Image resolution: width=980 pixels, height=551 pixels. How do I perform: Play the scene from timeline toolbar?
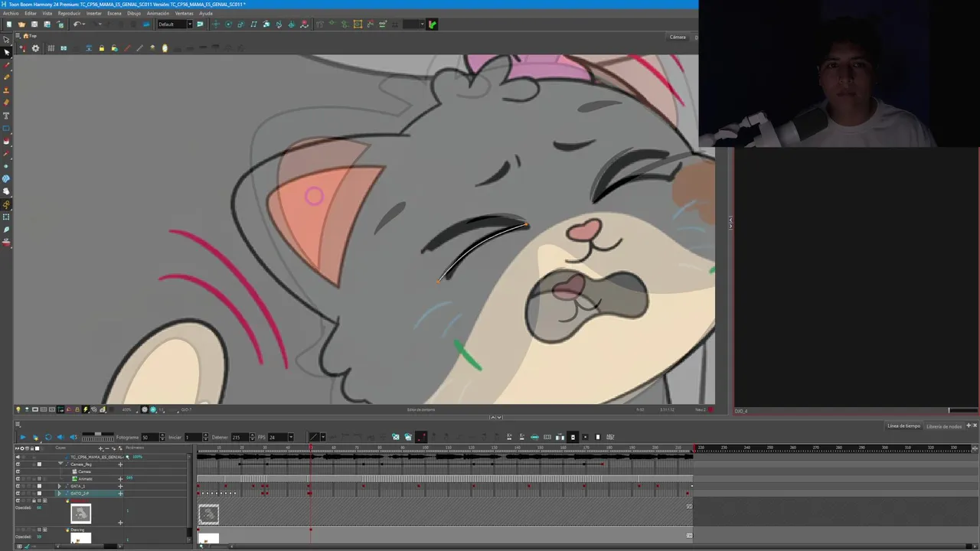pyautogui.click(x=22, y=437)
